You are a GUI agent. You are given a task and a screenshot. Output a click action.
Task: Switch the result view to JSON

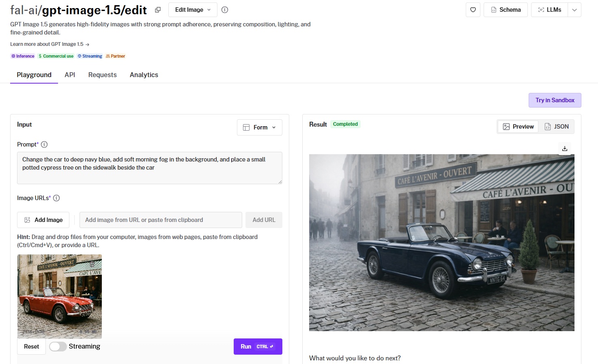(557, 127)
